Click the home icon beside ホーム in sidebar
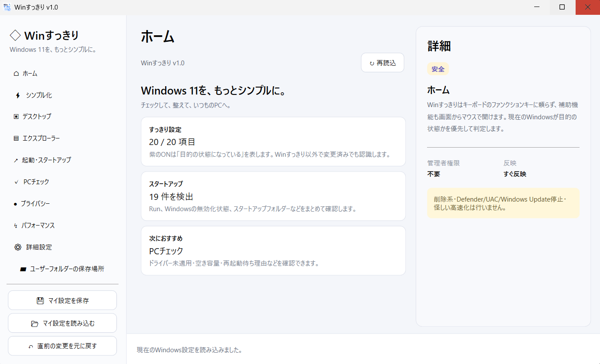The width and height of the screenshot is (600, 364). pyautogui.click(x=16, y=74)
